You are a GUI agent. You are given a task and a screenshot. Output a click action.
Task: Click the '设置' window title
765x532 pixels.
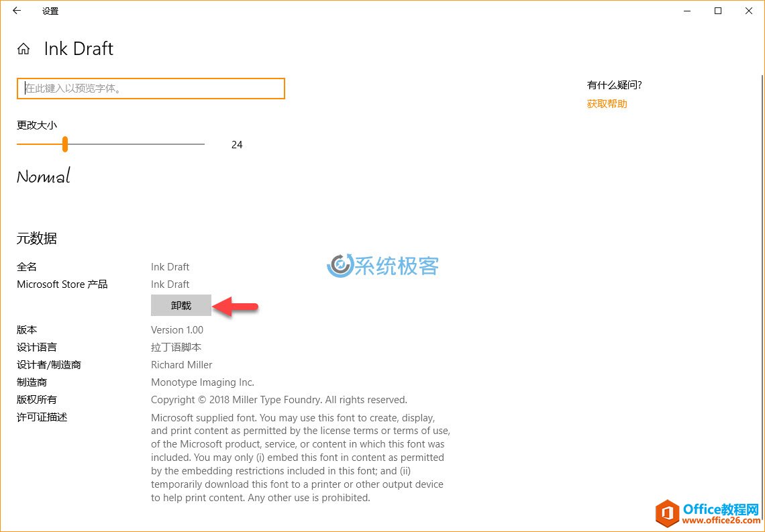(x=50, y=11)
